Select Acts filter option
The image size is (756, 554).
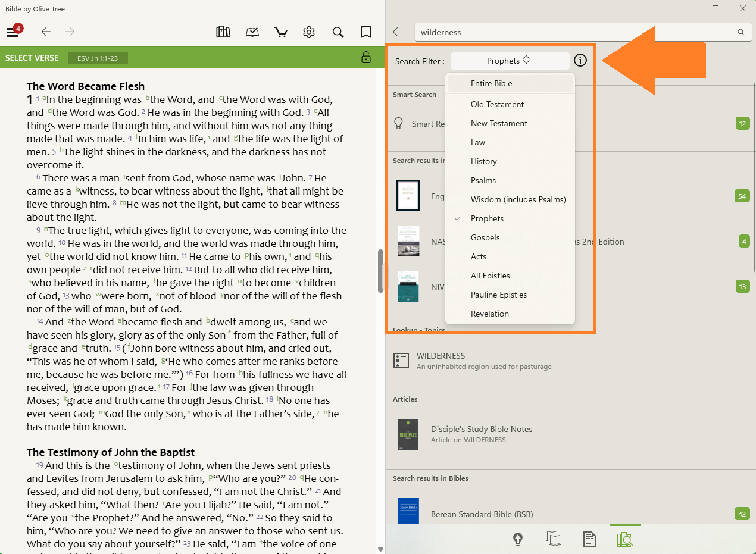[x=510, y=256]
